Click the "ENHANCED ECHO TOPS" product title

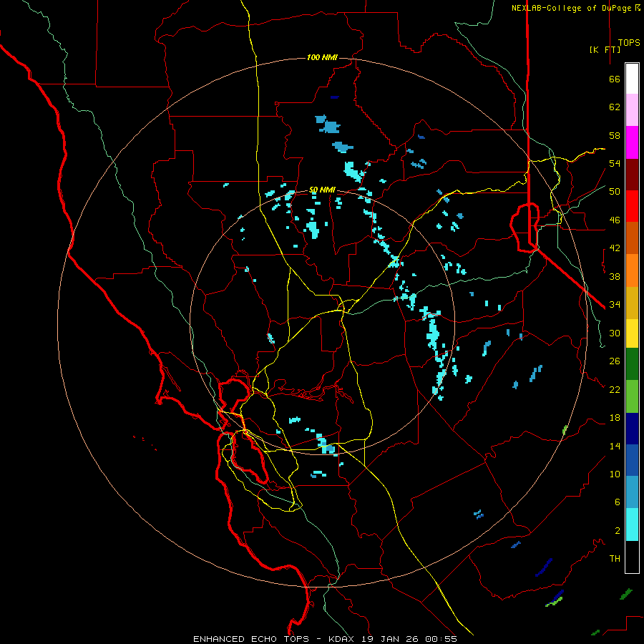click(251, 639)
